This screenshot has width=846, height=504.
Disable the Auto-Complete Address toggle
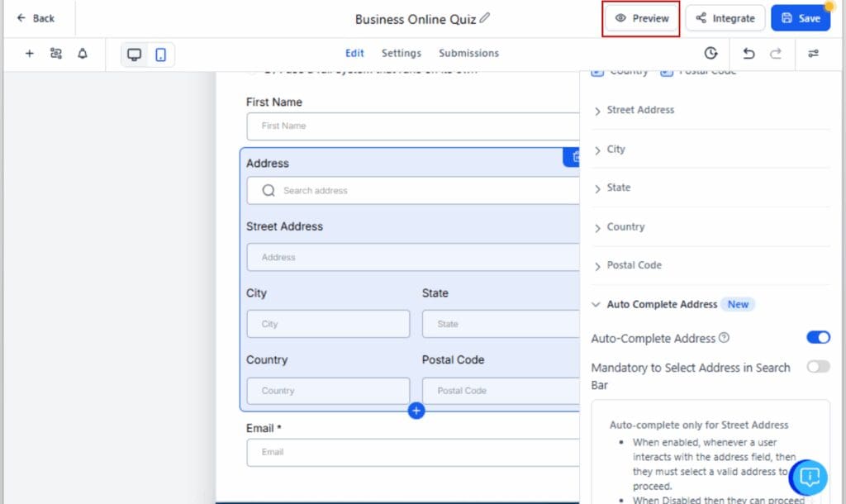pyautogui.click(x=817, y=337)
